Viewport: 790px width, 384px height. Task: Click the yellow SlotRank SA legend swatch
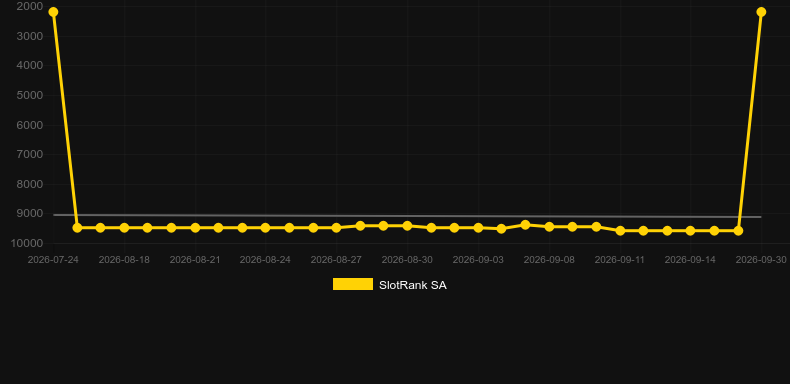click(353, 284)
